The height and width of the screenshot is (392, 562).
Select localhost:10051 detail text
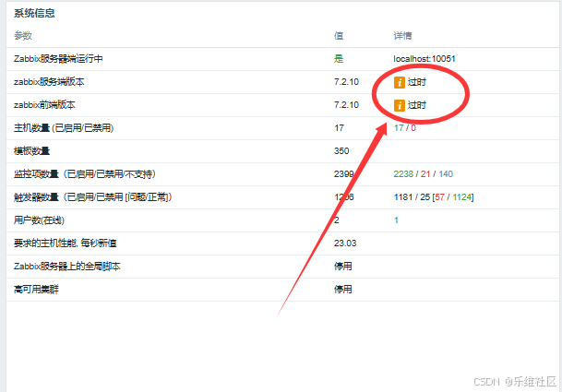point(424,59)
